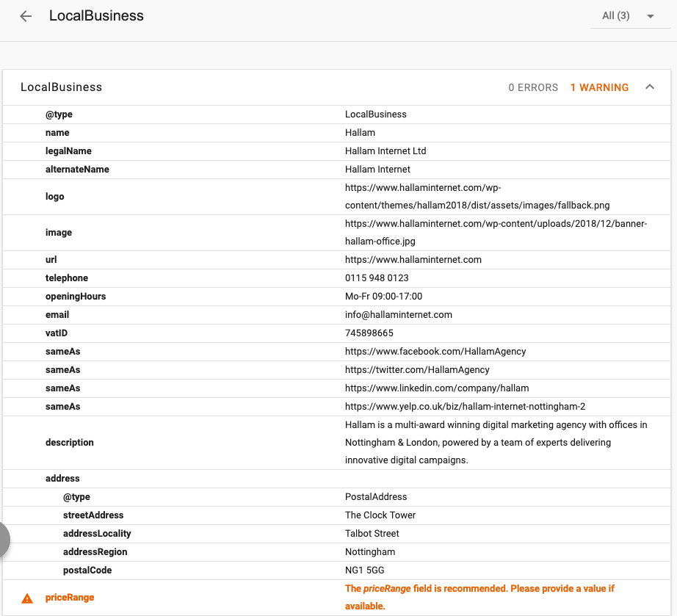Click the image banner-hallam-office.jpg URL value
The image size is (677, 616).
496,233
